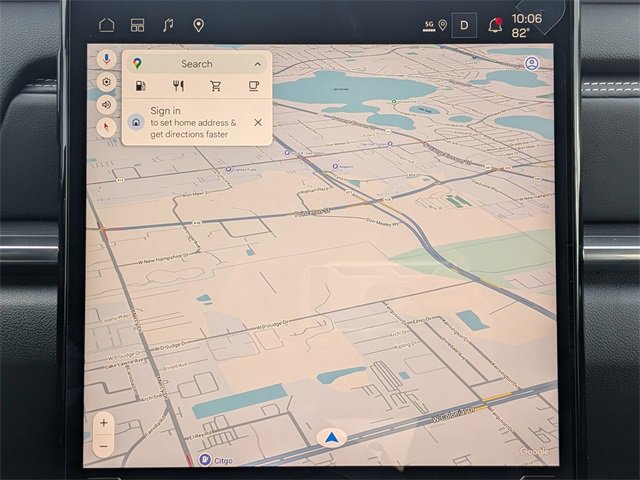This screenshot has width=640, height=480.
Task: Collapse the search panel with chevron
Action: tap(256, 63)
